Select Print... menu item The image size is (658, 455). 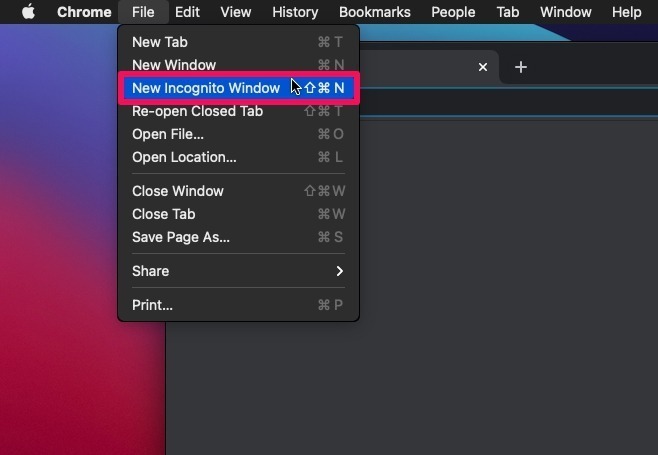[238, 305]
